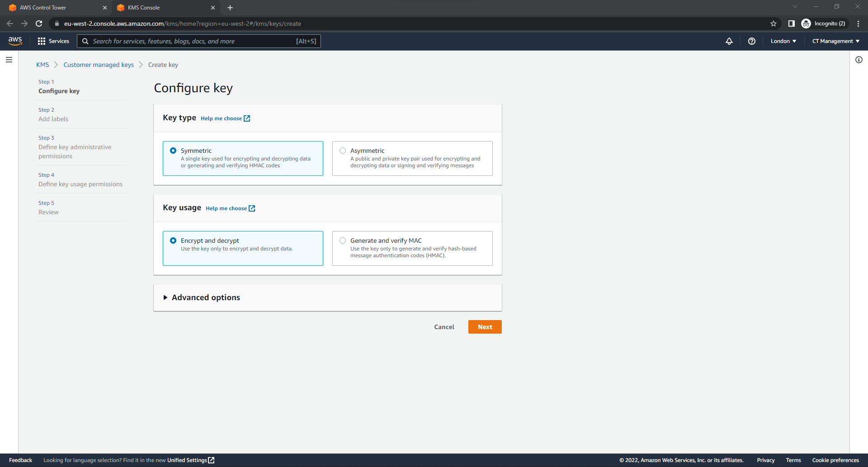Screen dimensions: 868x467
Task: Open the AWS help menu icon
Action: coord(752,41)
